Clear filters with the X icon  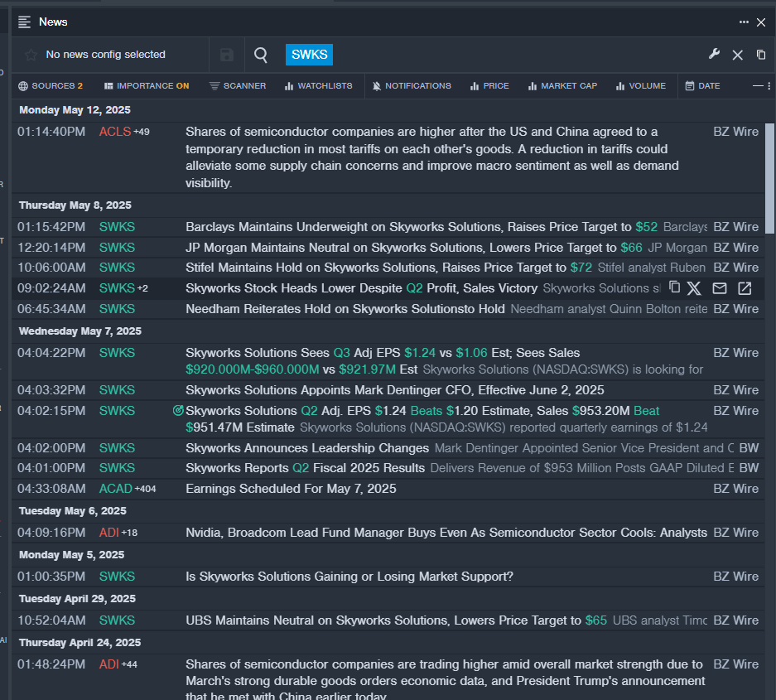click(737, 55)
